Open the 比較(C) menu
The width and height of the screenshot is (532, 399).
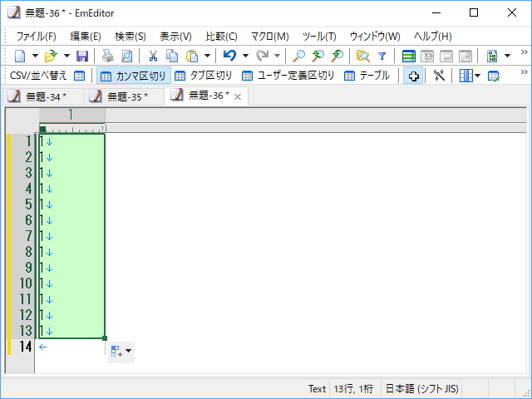(x=221, y=36)
